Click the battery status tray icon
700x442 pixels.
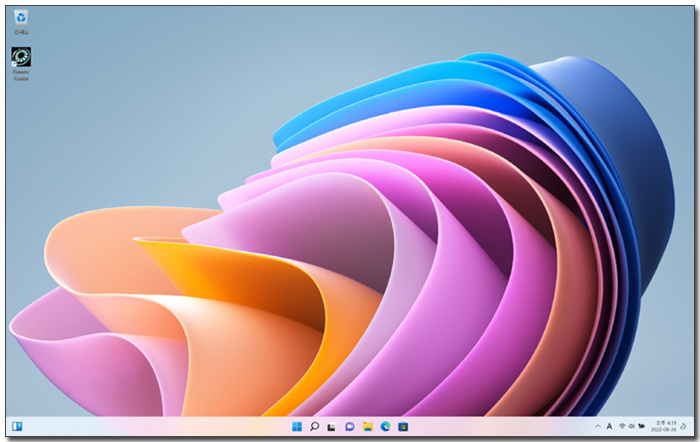click(x=643, y=427)
